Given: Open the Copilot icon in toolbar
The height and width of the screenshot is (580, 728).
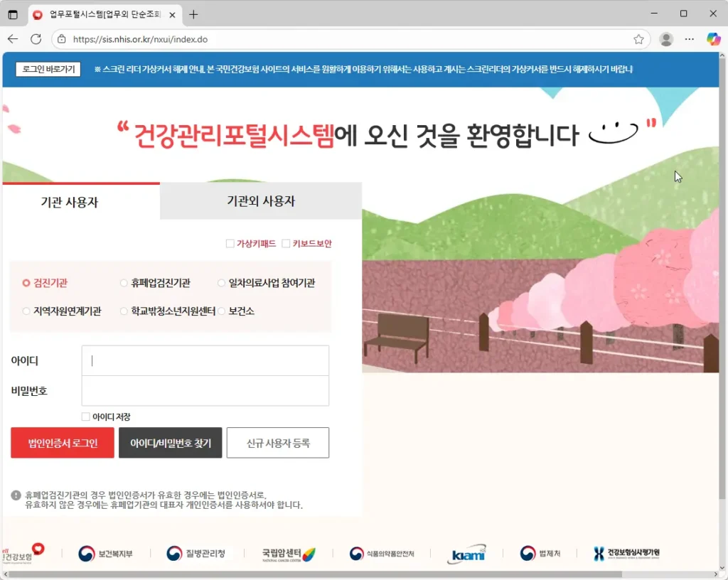Looking at the screenshot, I should pos(713,39).
